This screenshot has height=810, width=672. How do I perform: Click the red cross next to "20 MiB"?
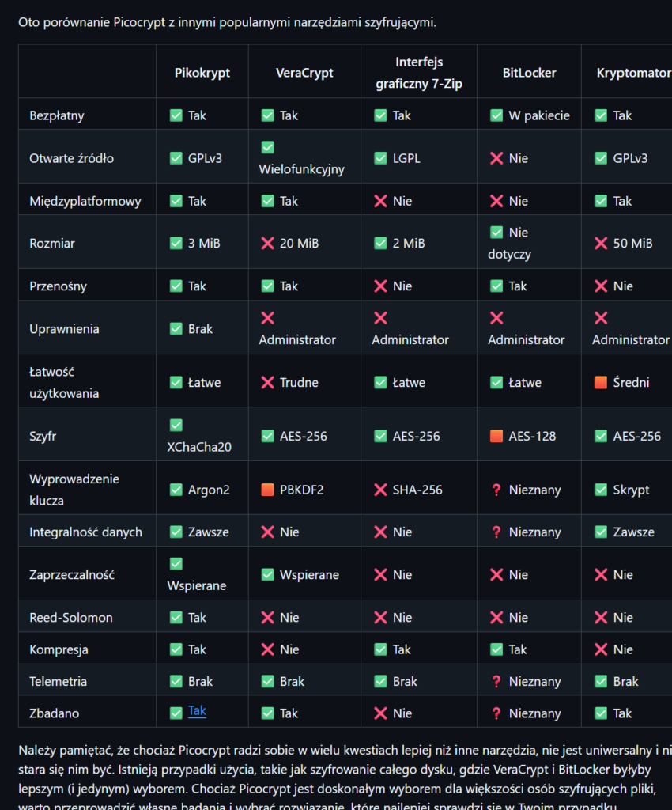[267, 244]
